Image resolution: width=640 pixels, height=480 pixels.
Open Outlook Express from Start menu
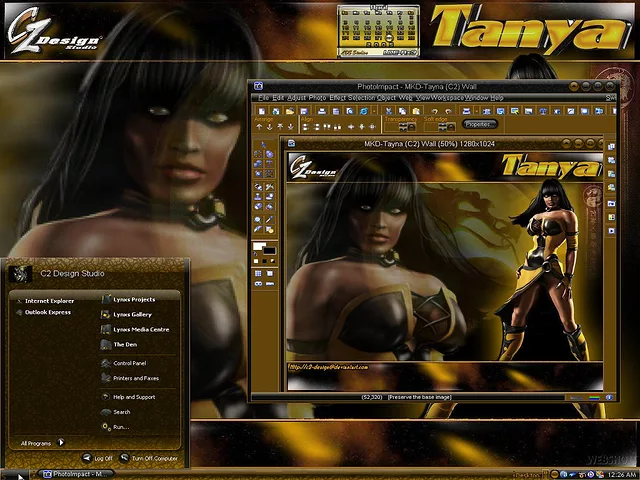click(48, 312)
